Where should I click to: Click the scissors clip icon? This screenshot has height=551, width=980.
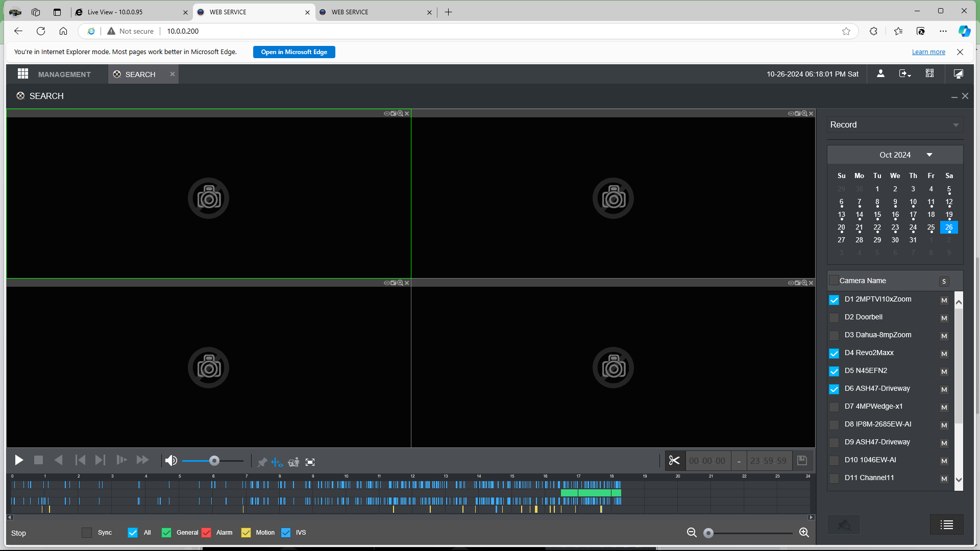coord(674,461)
